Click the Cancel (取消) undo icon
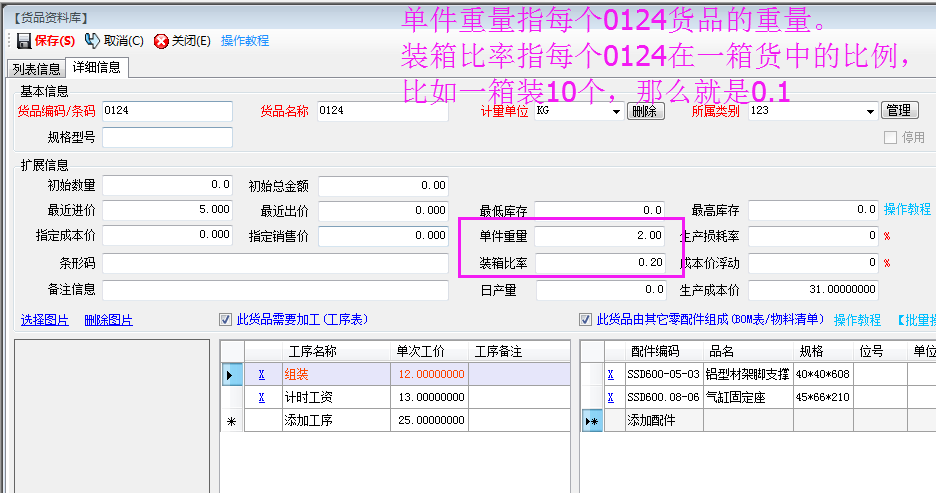Screen dimensions: 936x493 pyautogui.click(x=92, y=41)
